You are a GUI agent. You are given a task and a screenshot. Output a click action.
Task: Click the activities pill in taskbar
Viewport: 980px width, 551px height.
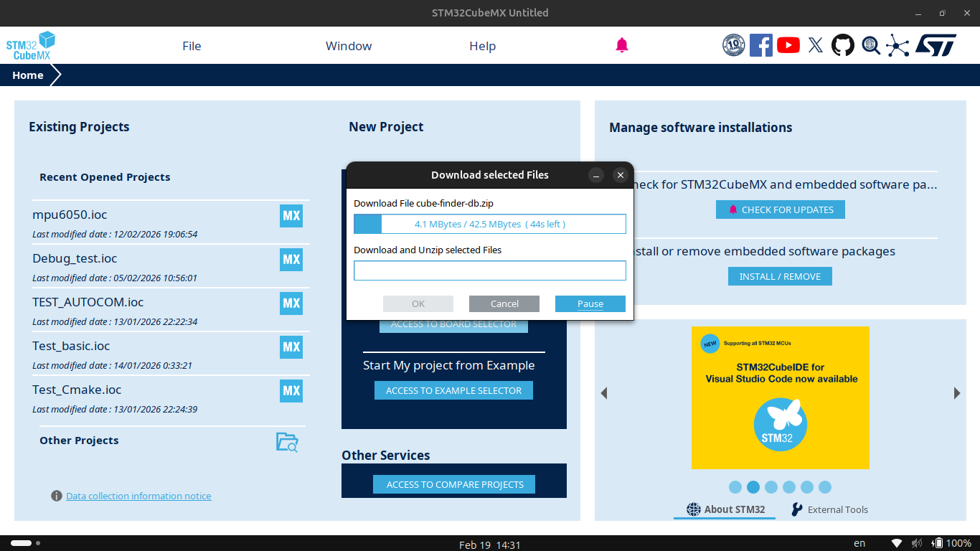21,543
